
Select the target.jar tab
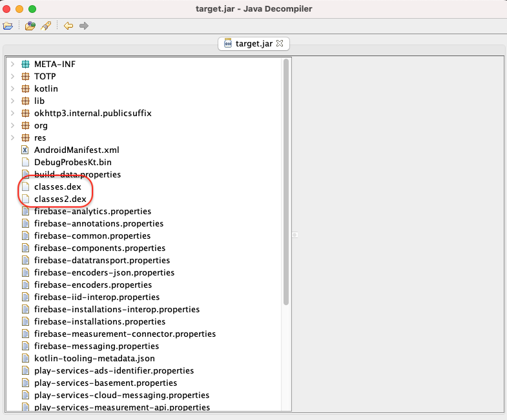(x=254, y=44)
